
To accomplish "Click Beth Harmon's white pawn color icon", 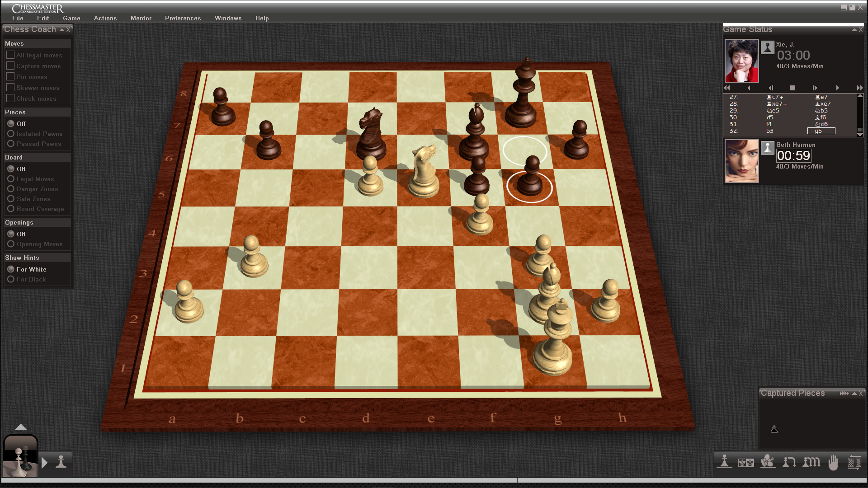I will [x=767, y=148].
